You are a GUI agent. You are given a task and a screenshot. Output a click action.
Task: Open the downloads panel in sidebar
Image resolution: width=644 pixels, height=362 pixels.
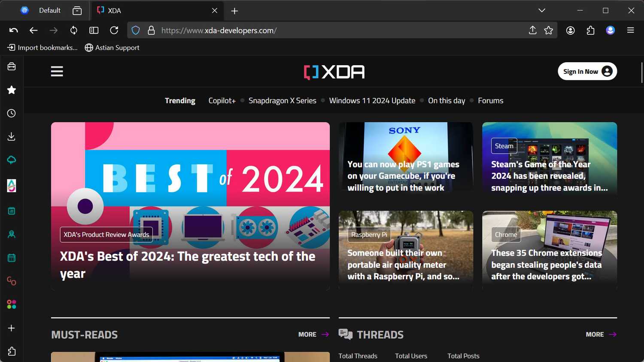(x=12, y=136)
